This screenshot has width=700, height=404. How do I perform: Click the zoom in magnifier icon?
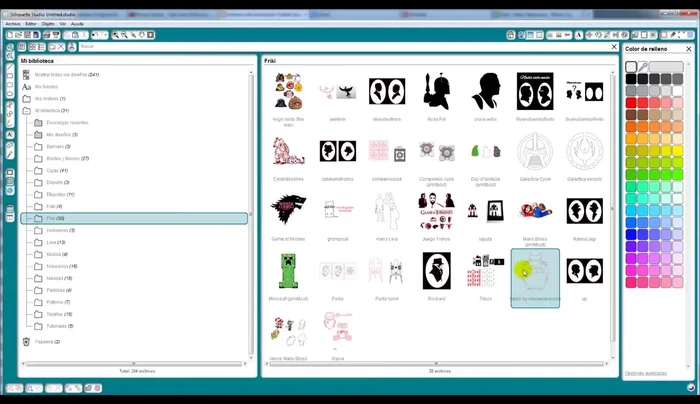(x=116, y=34)
